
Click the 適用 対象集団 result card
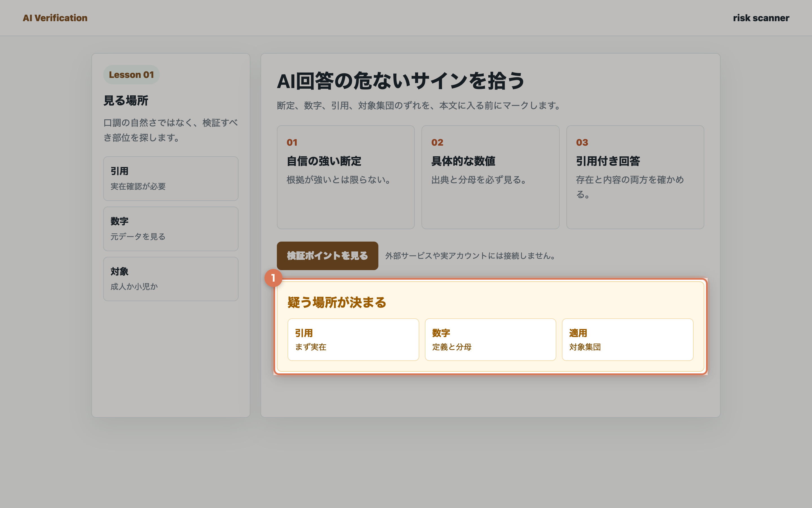point(627,340)
